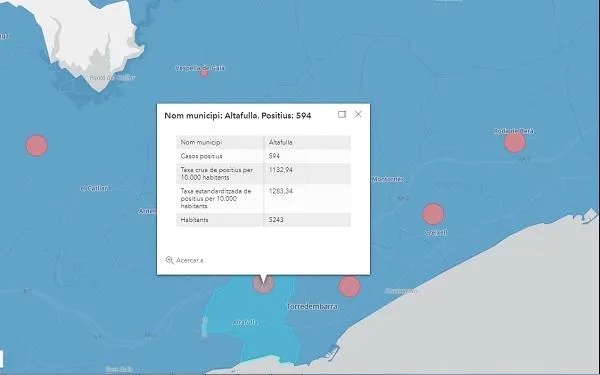
Task: Click the 'Roda de Berà' map label
Action: [x=514, y=131]
